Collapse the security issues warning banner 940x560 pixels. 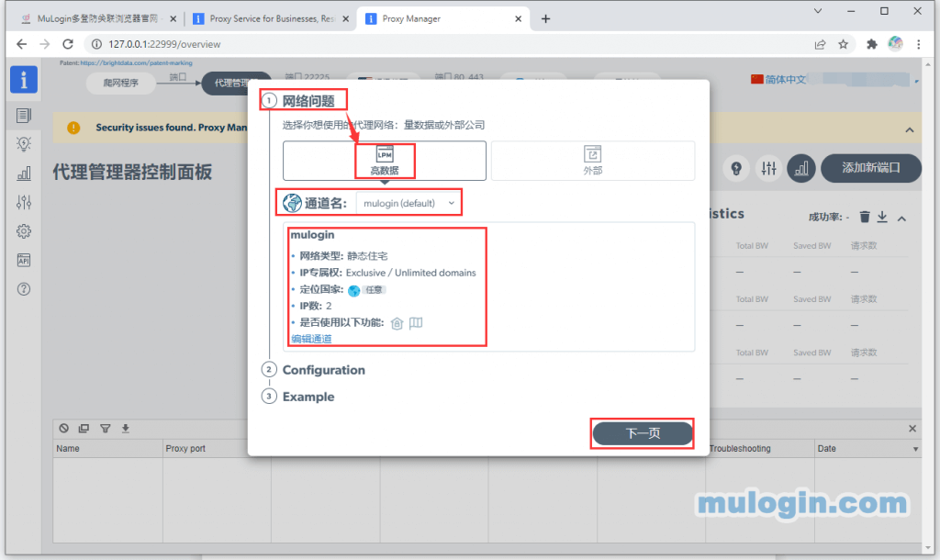909,129
